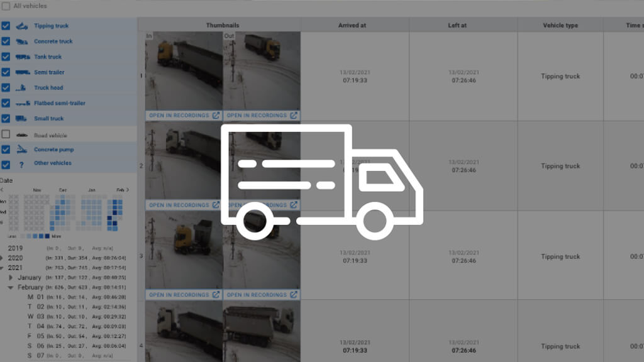Select the 2019 year entry
Viewport: 644px width, 362px height.
15,248
